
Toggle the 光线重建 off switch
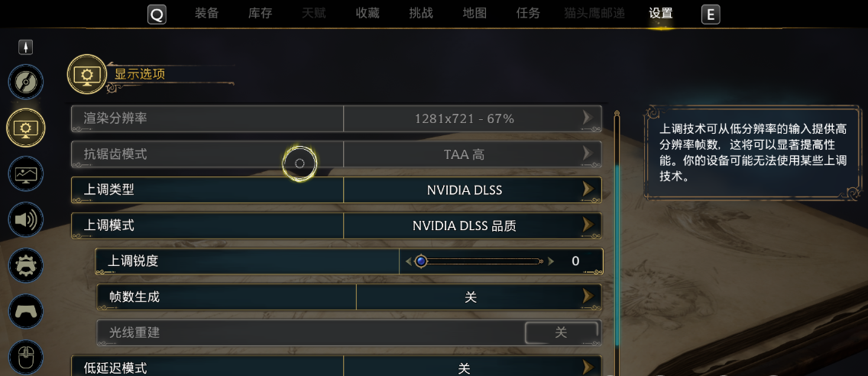[561, 332]
